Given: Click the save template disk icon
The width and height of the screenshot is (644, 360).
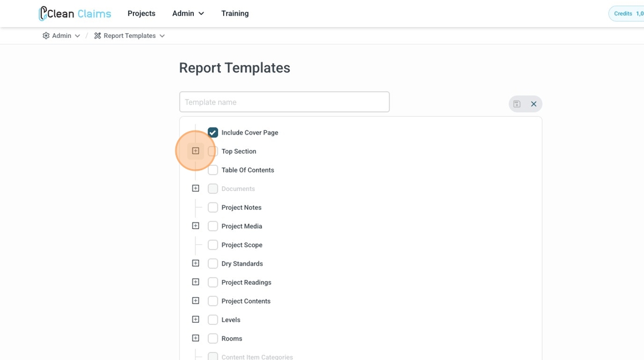Looking at the screenshot, I should click(x=517, y=104).
